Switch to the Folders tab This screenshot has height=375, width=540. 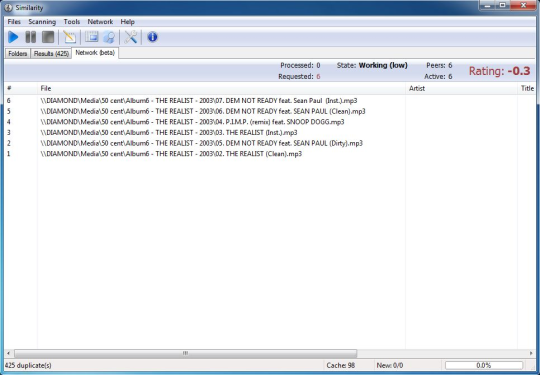[x=18, y=54]
